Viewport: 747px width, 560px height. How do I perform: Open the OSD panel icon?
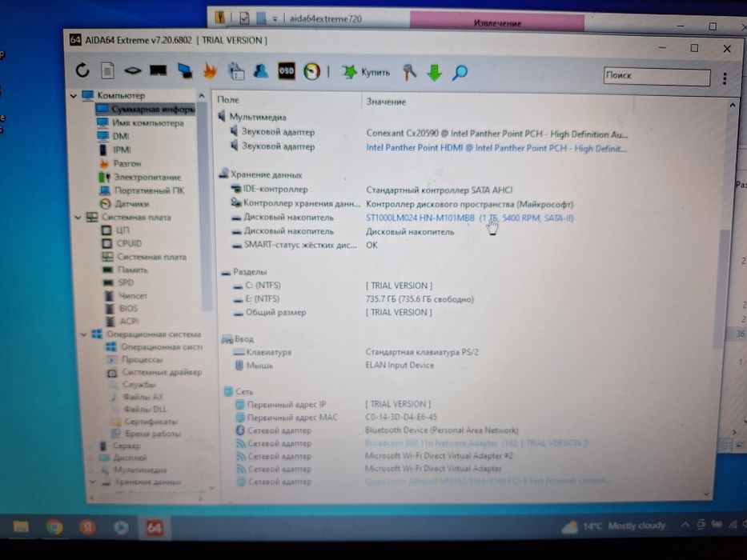point(287,71)
